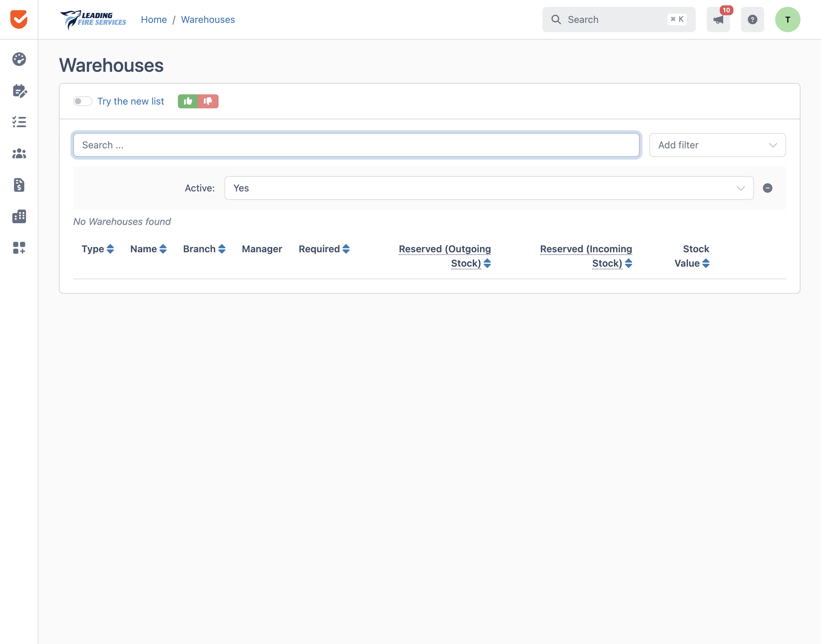This screenshot has height=644, width=821.
Task: Click the global Search bar in header
Action: tap(619, 19)
